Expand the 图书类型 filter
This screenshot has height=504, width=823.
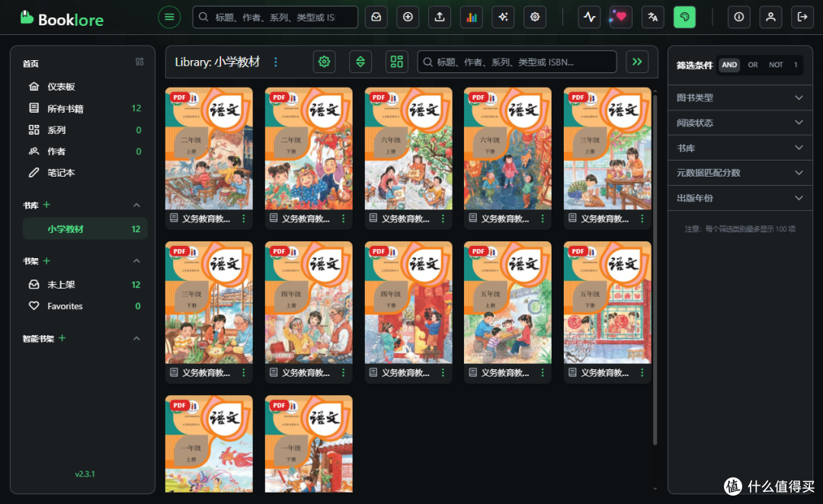point(740,97)
